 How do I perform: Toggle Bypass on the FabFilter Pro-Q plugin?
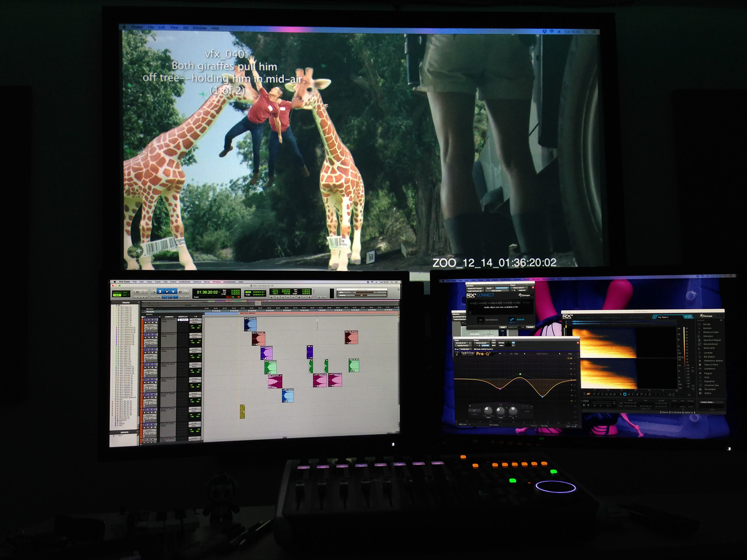coord(502,343)
